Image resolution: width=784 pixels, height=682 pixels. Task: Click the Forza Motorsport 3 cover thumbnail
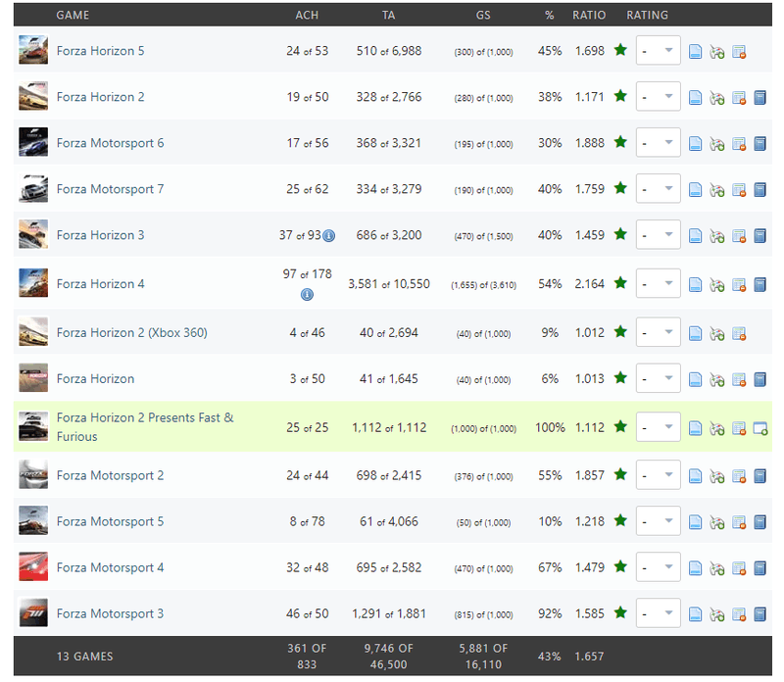(33, 612)
